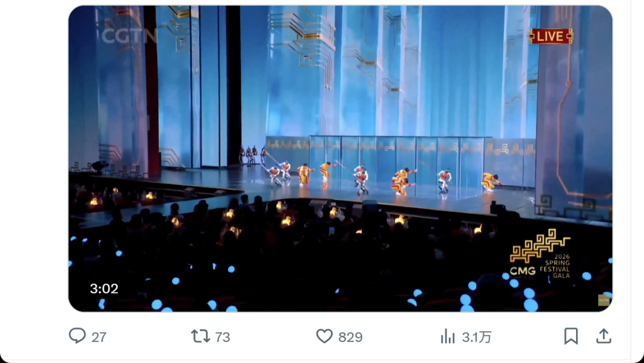Click the small gold CGTN badge in video corner
This screenshot has width=644, height=363.
[x=603, y=300]
